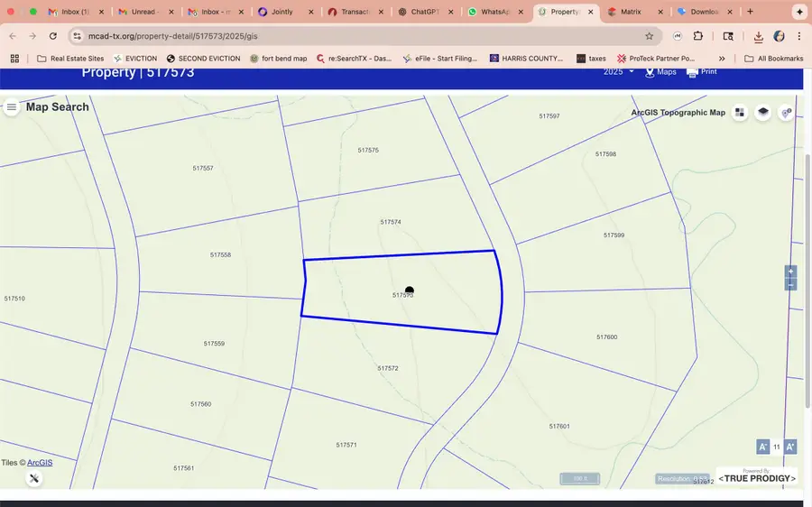Zoom in with the map plus button

(790, 272)
